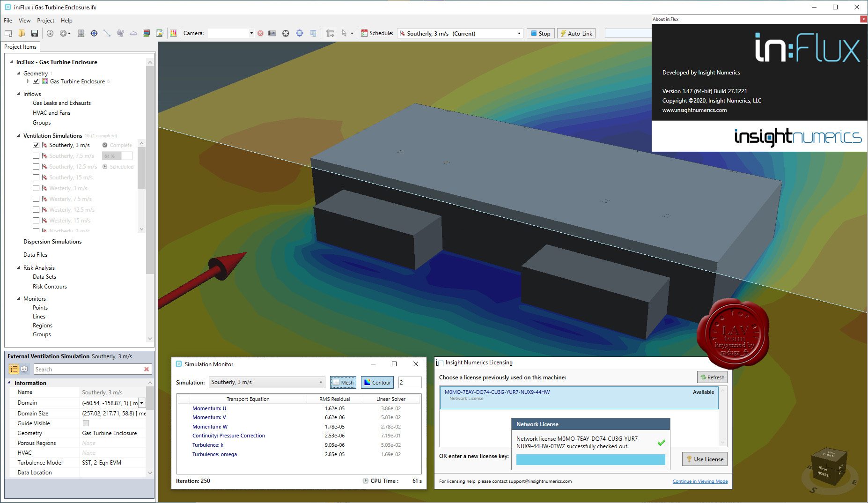This screenshot has width=868, height=503.
Task: Check the Westerly, 7.5 m/s simulation box
Action: 36,199
